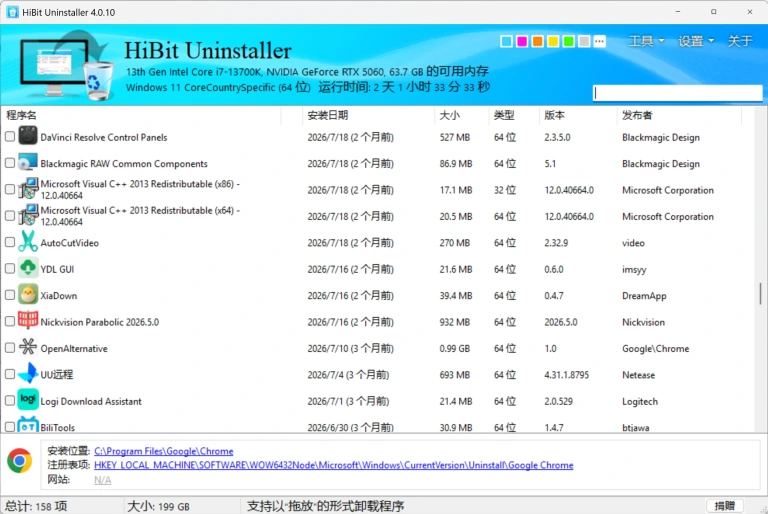Choose the yellow theme swatch

(553, 41)
